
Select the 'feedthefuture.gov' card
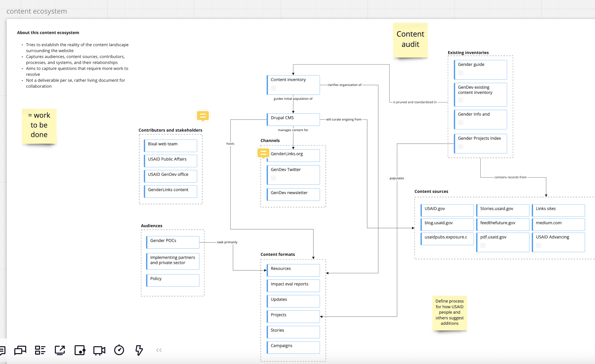click(503, 225)
